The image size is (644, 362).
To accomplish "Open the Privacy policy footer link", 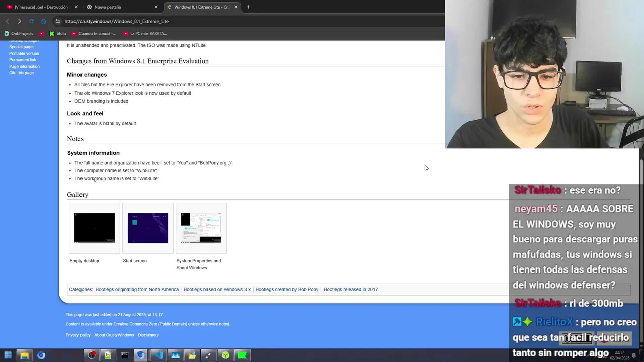I will 78,335.
